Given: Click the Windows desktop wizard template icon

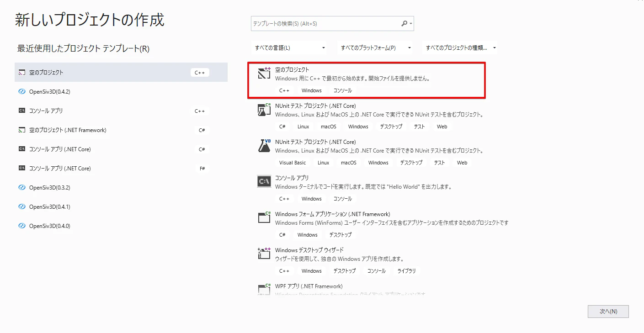Looking at the screenshot, I should (x=264, y=254).
